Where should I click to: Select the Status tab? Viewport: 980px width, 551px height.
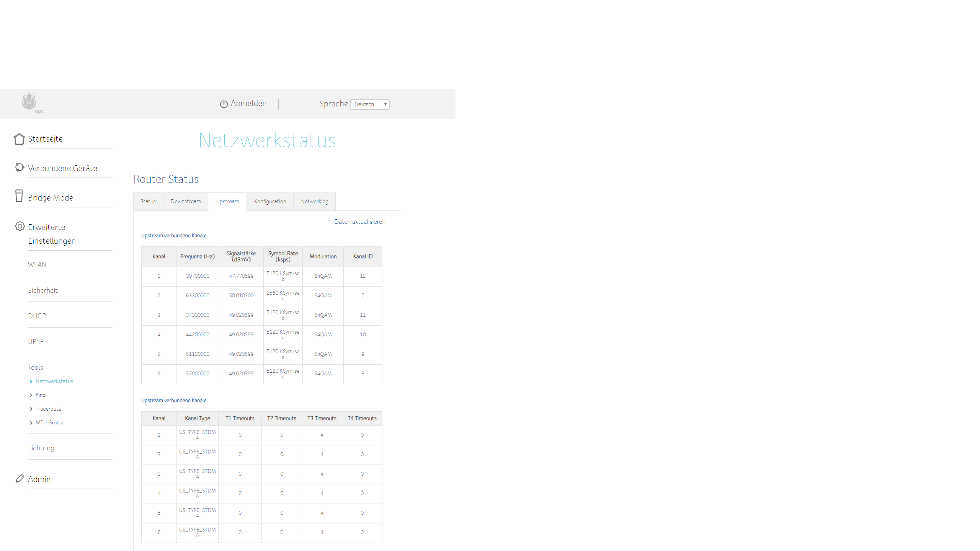[148, 201]
